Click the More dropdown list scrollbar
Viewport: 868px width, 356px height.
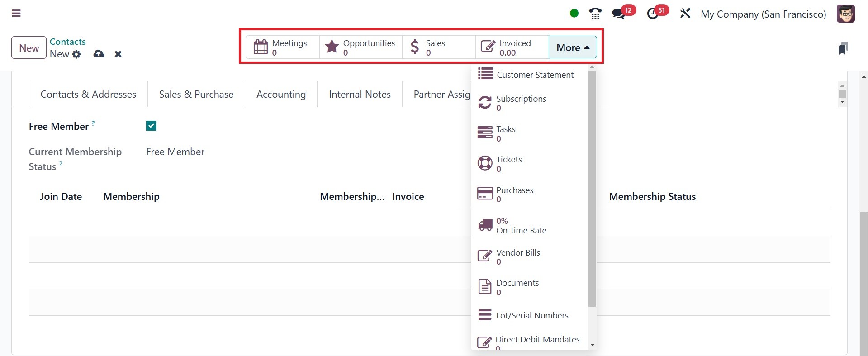(592, 189)
